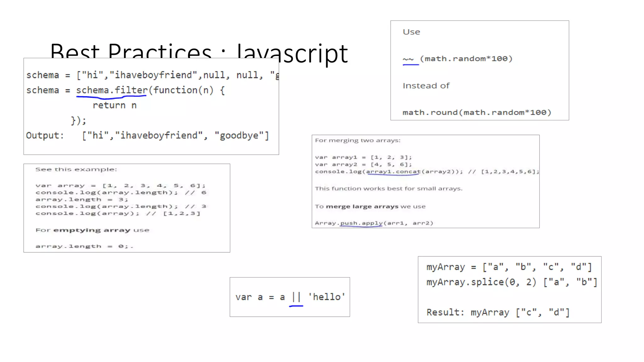
Task: Click the 'return n' code line
Action: tap(114, 105)
